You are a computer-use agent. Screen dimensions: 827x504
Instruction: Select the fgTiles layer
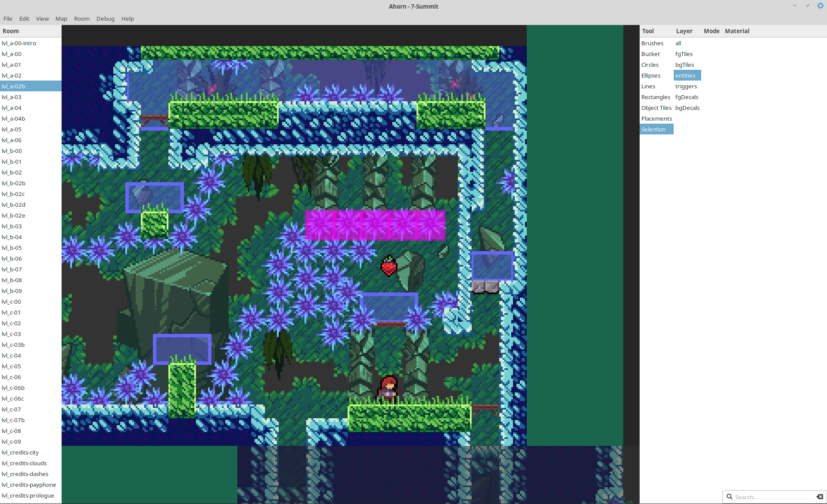(684, 54)
